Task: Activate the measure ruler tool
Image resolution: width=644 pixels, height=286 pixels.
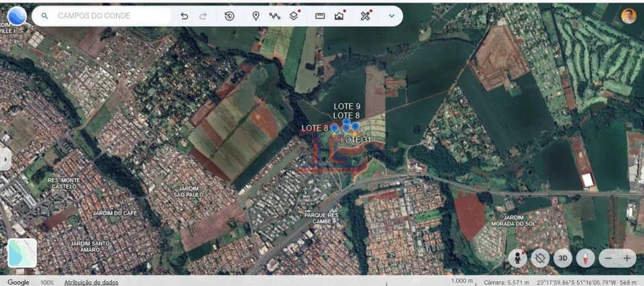Action: coord(320,15)
